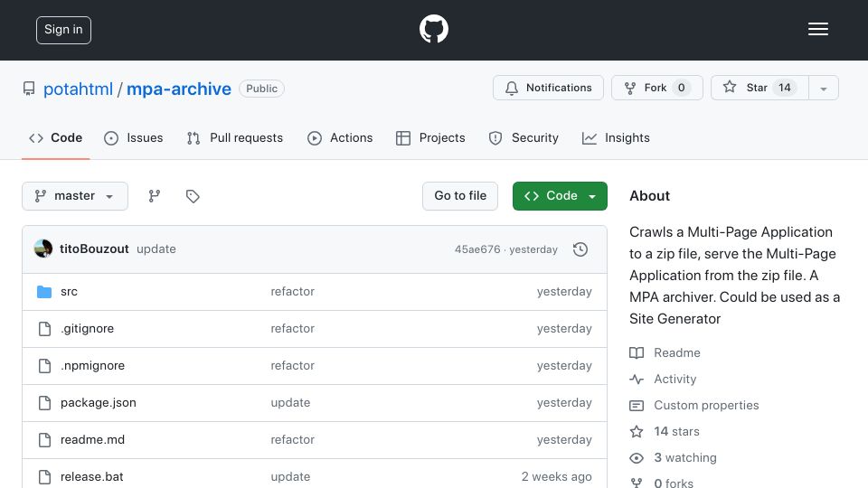Click the Notifications bell button
This screenshot has width=868, height=488.
(548, 88)
